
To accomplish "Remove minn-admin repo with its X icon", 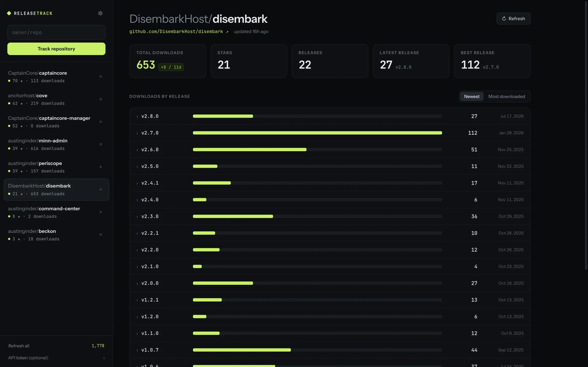I will click(x=101, y=145).
